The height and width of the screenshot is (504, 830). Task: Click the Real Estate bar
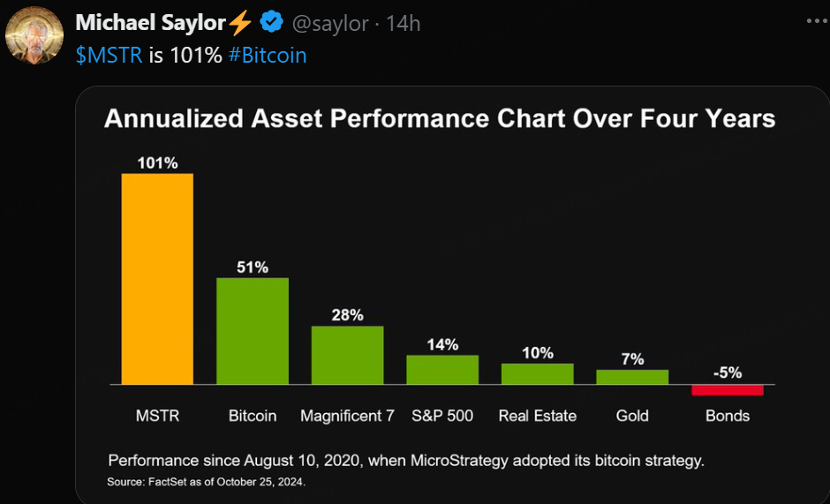[x=537, y=374]
